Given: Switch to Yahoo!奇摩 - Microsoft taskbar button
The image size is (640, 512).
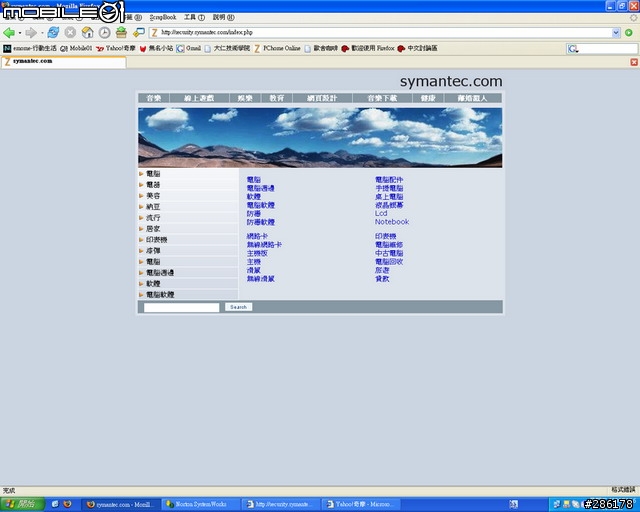Looking at the screenshot, I should coord(360,504).
